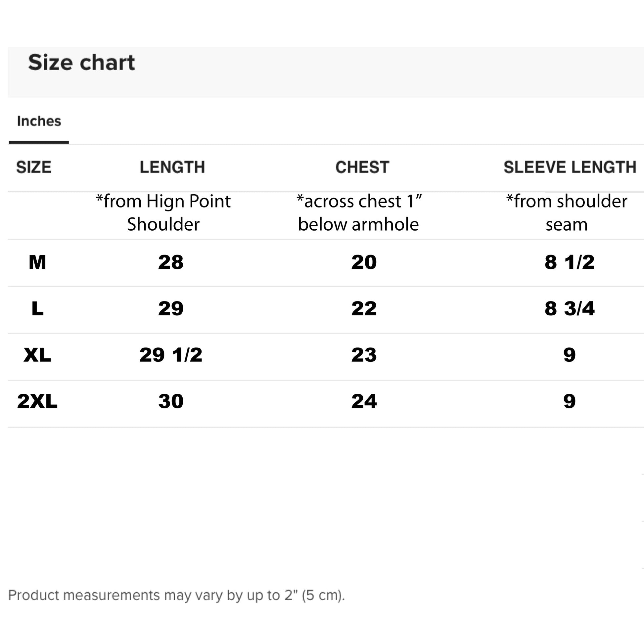Click the product measurements disclaimer text
Screen dimensions: 644x644
pyautogui.click(x=176, y=595)
